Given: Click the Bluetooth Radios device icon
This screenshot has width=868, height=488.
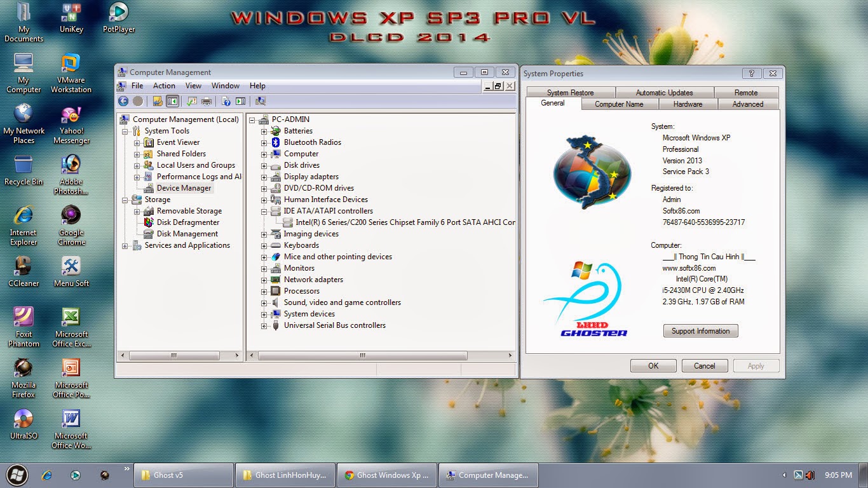Looking at the screenshot, I should [x=276, y=142].
